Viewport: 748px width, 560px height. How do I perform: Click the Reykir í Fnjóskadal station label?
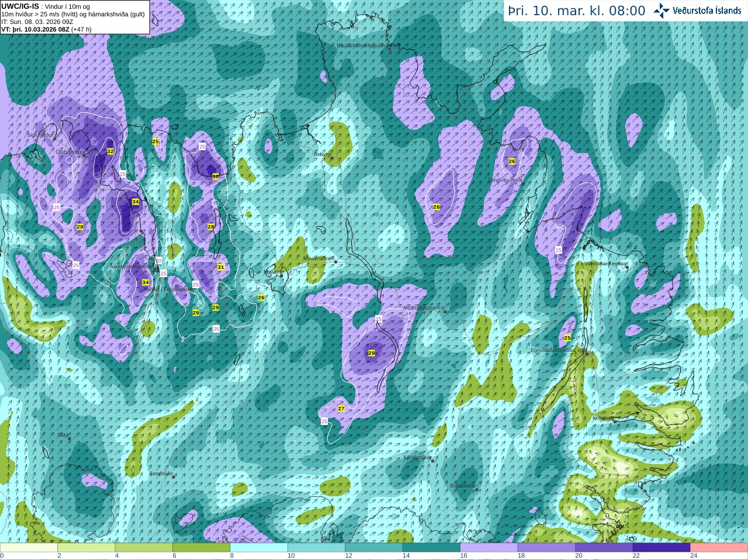point(167,289)
